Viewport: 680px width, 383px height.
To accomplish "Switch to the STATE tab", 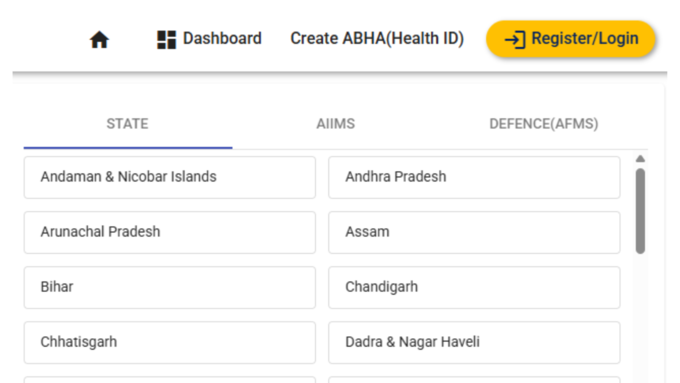I will pos(128,124).
